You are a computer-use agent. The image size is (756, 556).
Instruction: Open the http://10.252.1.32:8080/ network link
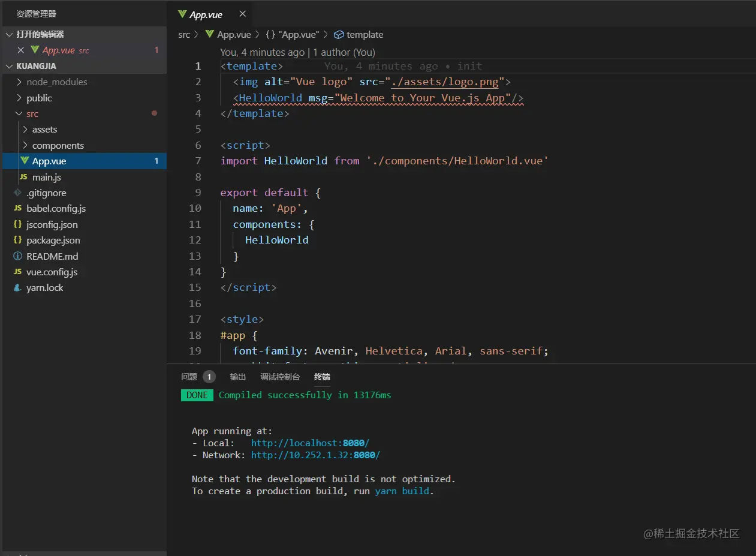[x=315, y=455]
